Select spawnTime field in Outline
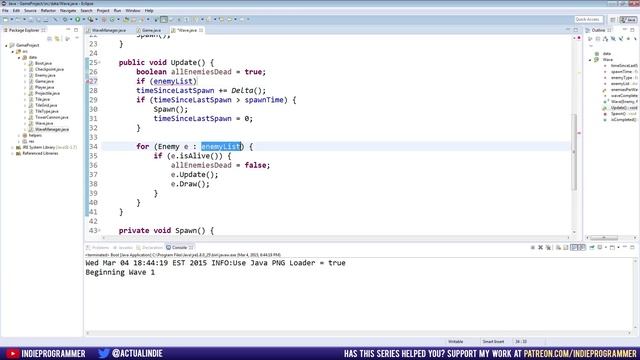 621,72
